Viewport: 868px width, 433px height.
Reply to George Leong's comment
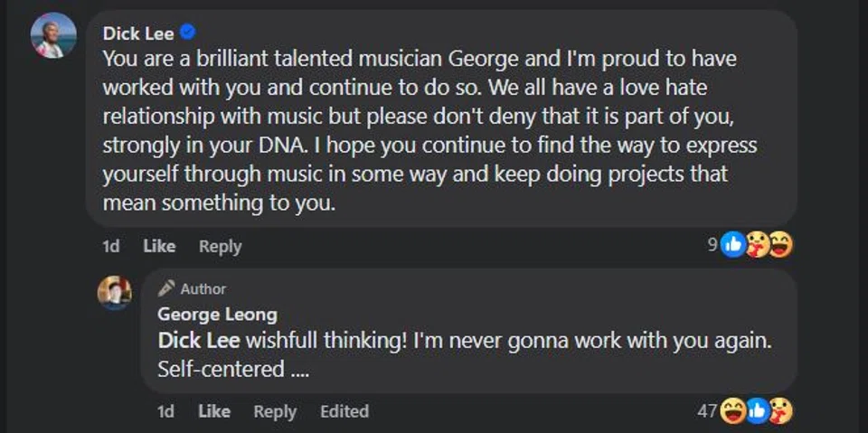point(275,411)
